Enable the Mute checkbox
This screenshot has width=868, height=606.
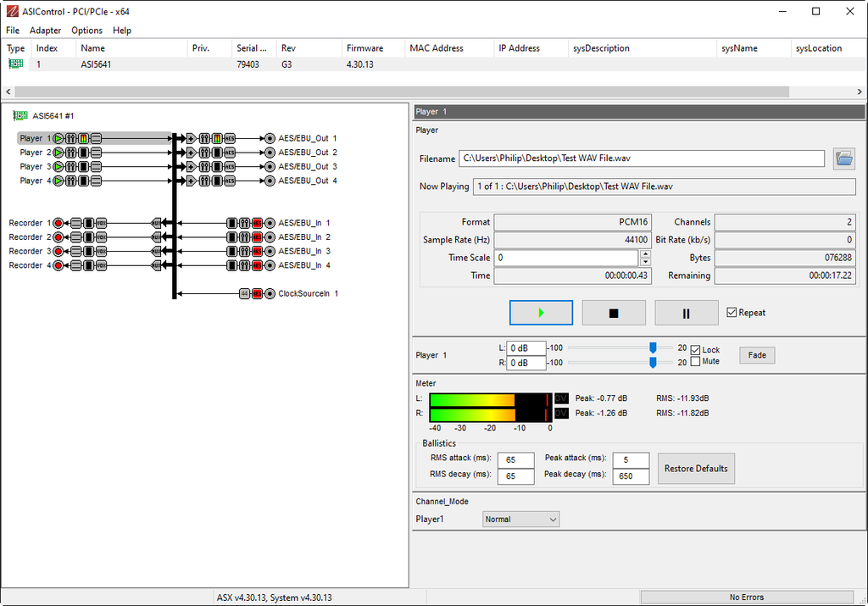[x=695, y=362]
